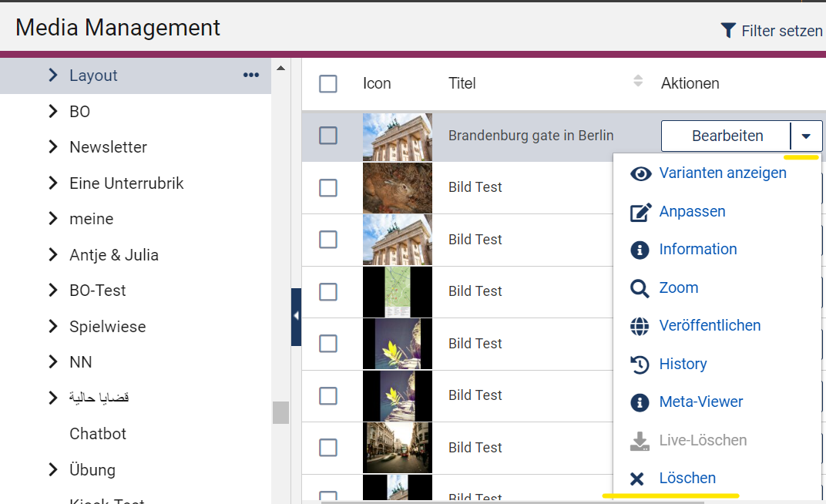Click the funnel icon for Filter setzen

(727, 31)
